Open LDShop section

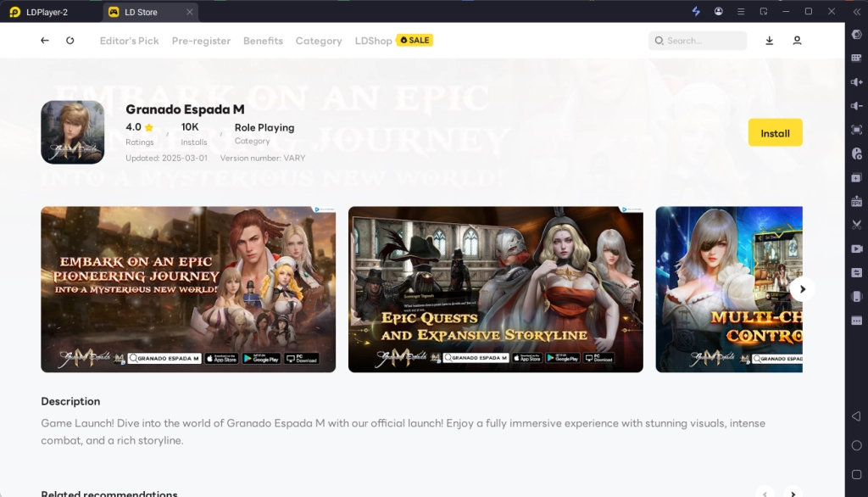pos(374,41)
